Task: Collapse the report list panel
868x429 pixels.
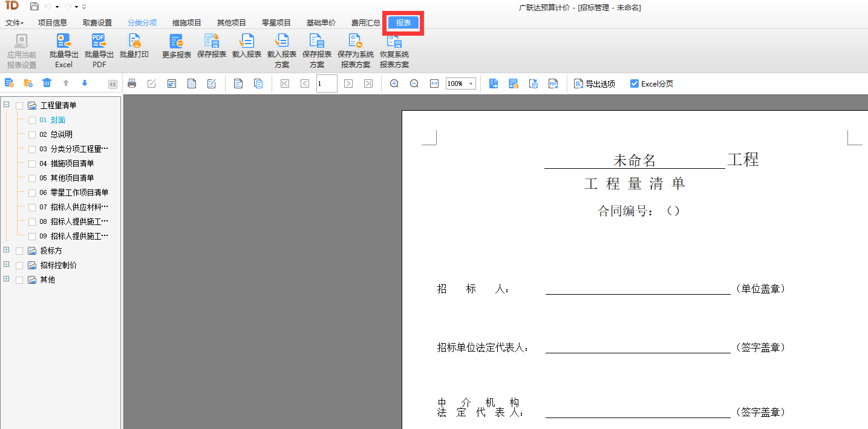Action: click(112, 84)
